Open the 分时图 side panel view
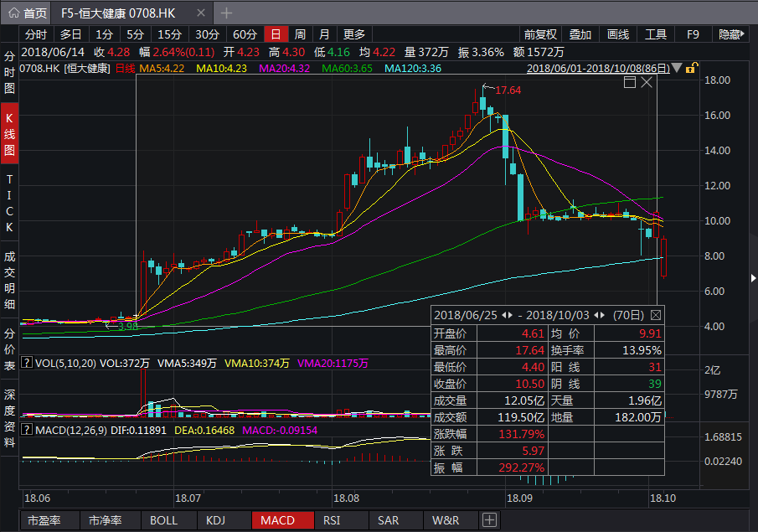The image size is (758, 532). (9, 71)
